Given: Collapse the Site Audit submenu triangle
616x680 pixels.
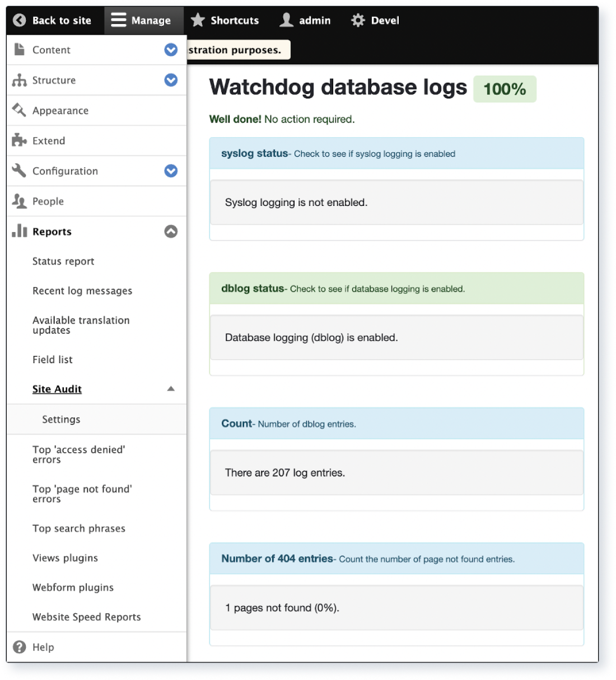Looking at the screenshot, I should point(171,388).
